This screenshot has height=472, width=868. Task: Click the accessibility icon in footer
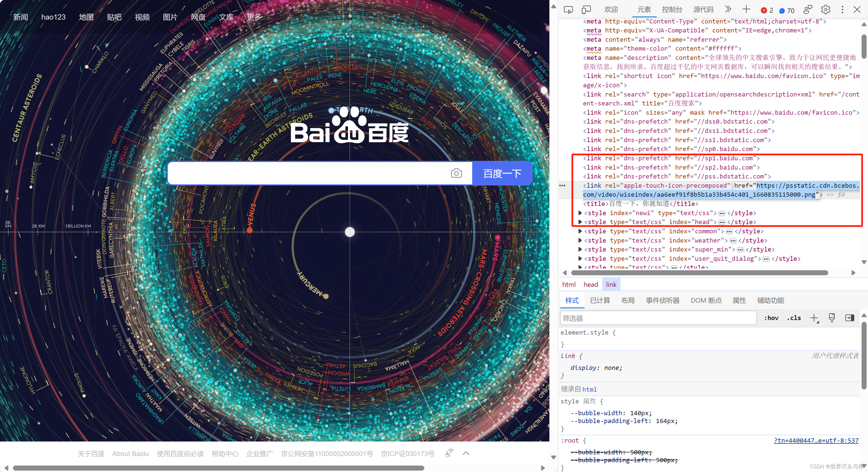(x=449, y=453)
